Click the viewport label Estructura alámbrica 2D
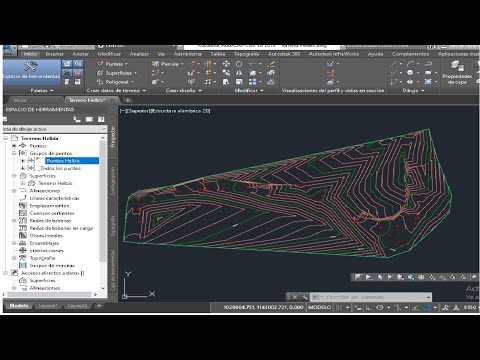The width and height of the screenshot is (480, 360). coord(181,111)
